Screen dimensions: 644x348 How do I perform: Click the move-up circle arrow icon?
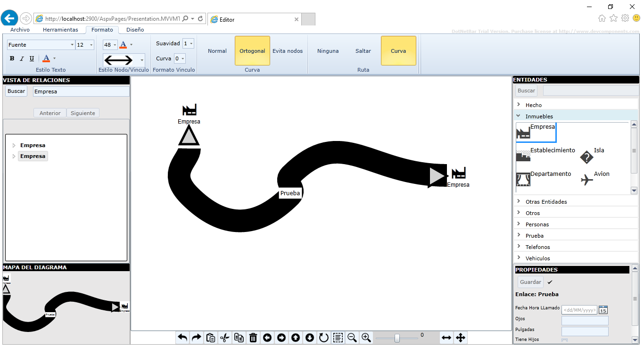tap(296, 338)
